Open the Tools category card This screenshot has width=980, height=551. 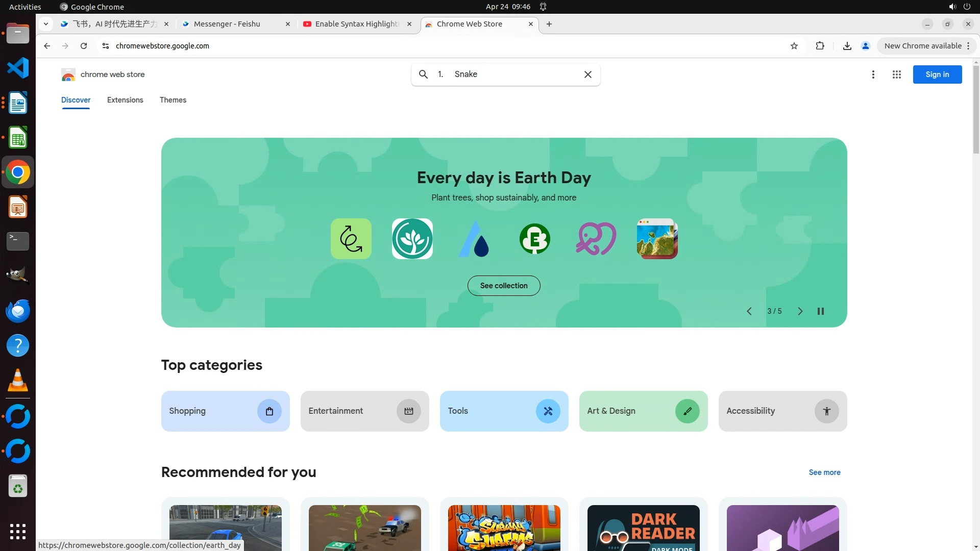pyautogui.click(x=503, y=411)
